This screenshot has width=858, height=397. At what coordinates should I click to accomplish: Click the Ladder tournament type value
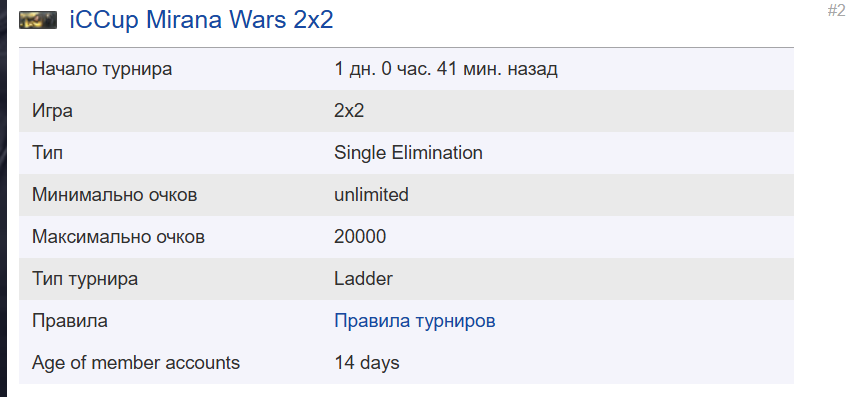coord(363,279)
